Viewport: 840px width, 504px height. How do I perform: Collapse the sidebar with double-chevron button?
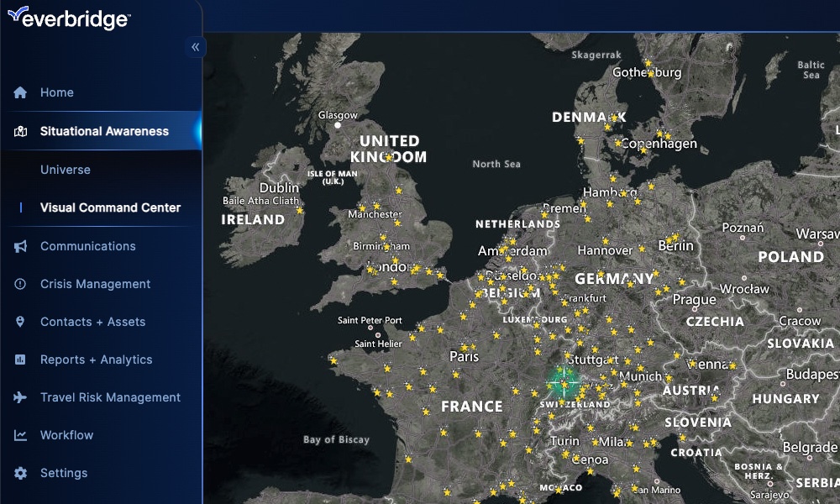tap(196, 47)
